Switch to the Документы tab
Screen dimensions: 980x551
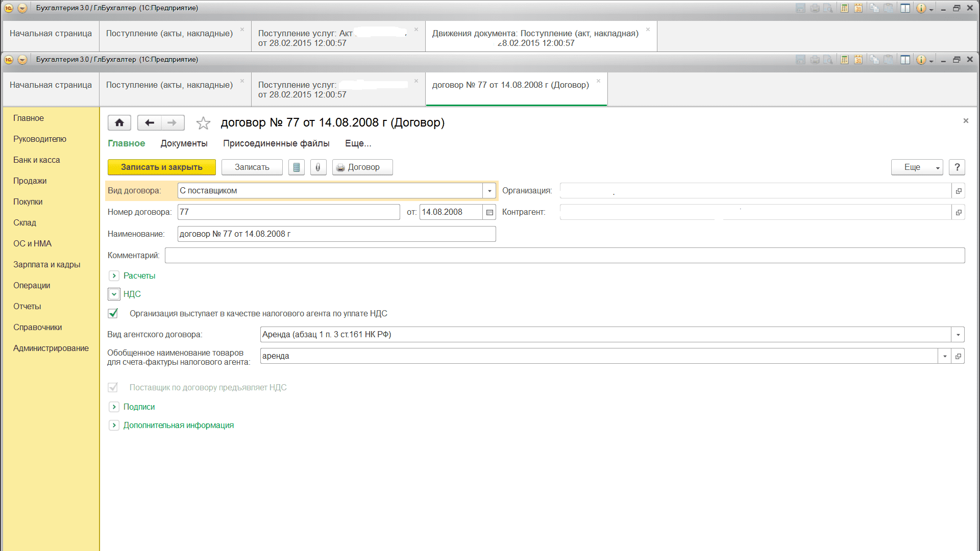184,143
